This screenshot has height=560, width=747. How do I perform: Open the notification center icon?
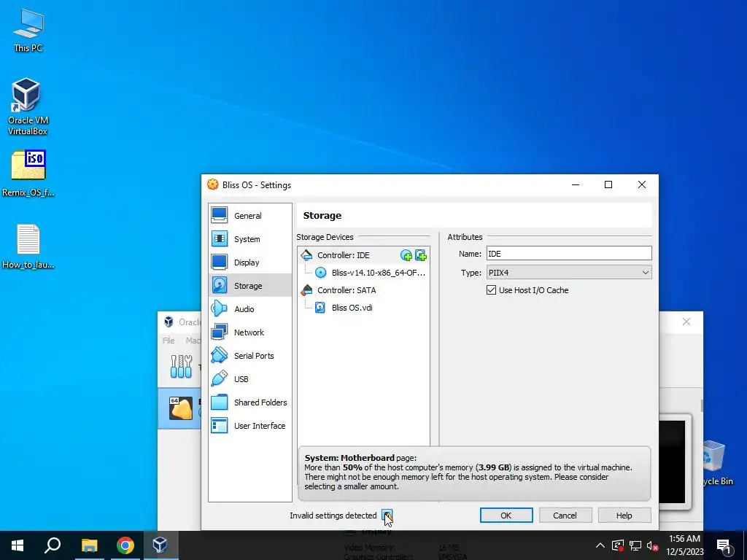coord(723,545)
